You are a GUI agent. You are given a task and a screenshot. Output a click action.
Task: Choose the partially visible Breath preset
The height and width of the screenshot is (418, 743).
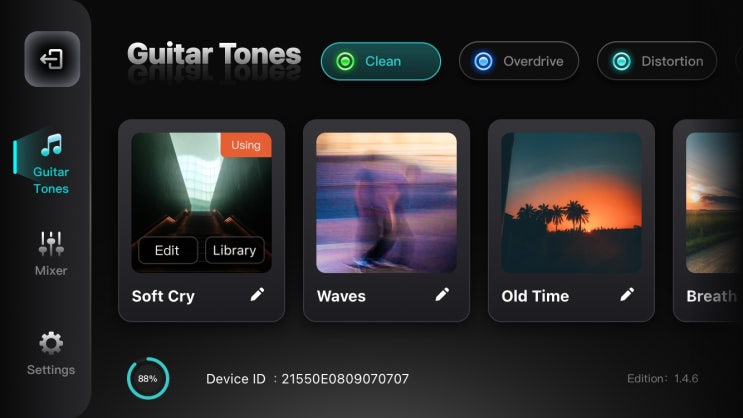pyautogui.click(x=708, y=221)
